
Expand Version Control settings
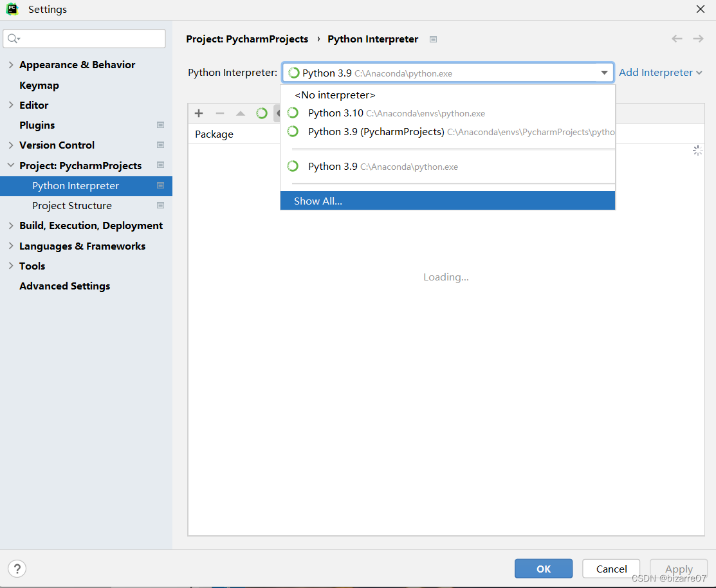point(11,145)
